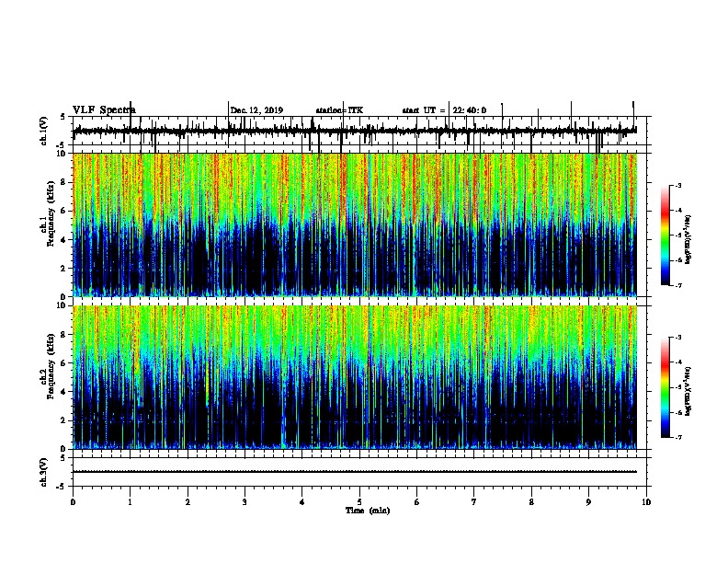Click the "station=ITK" header label
Image resolution: width=728 pixels, height=563 pixels.
pyautogui.click(x=339, y=110)
